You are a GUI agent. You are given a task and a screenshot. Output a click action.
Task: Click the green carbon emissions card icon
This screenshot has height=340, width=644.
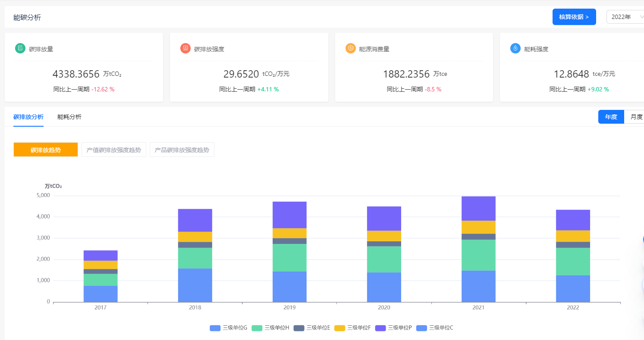click(x=20, y=48)
